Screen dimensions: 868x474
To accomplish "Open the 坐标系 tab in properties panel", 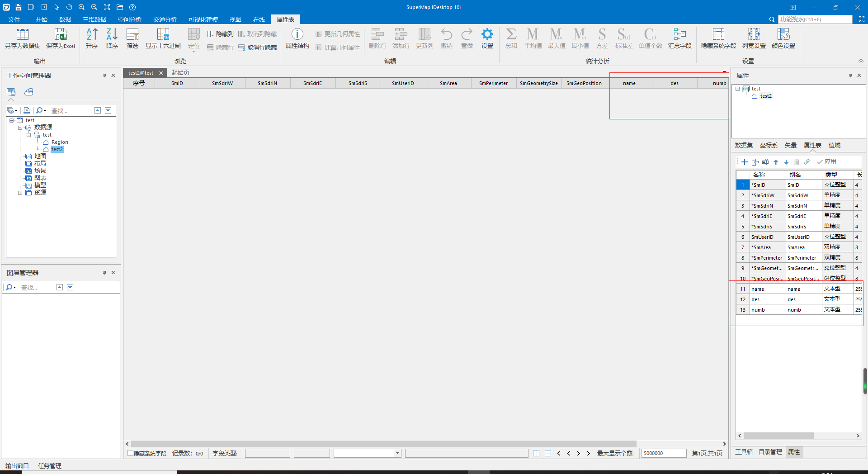I will pyautogui.click(x=769, y=145).
